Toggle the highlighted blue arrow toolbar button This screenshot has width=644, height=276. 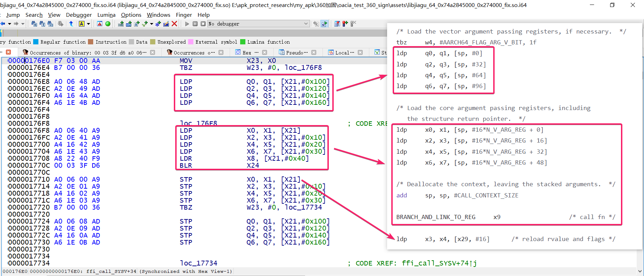tap(325, 24)
